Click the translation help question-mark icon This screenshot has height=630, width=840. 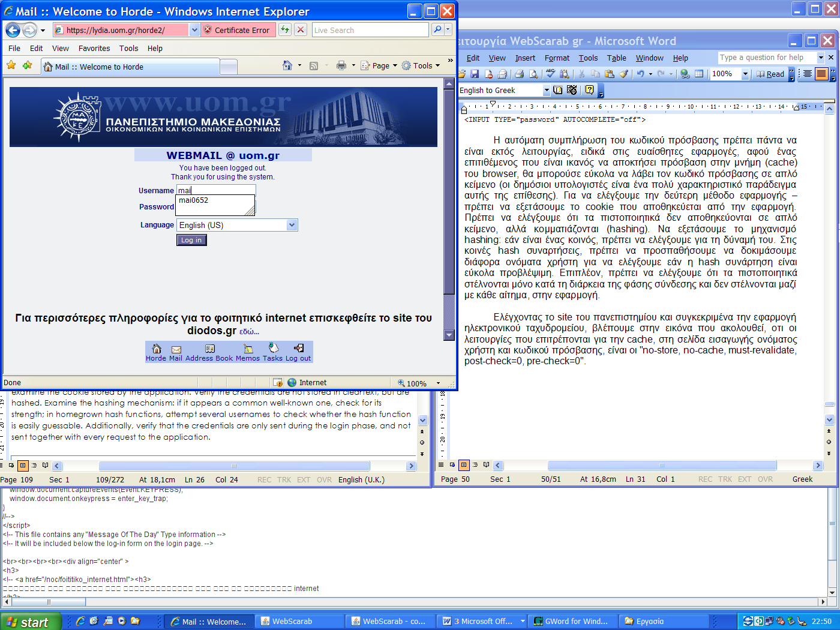point(590,90)
